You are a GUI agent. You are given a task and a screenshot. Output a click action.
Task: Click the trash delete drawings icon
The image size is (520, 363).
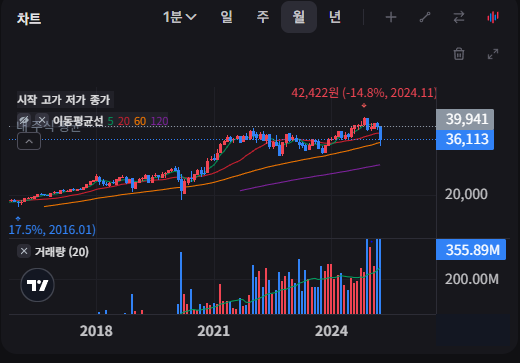(x=459, y=54)
